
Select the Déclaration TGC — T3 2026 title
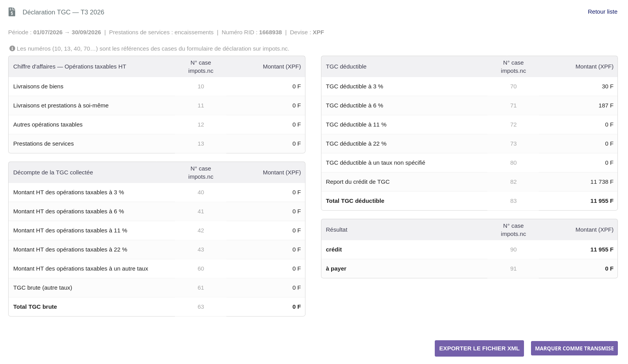(64, 12)
